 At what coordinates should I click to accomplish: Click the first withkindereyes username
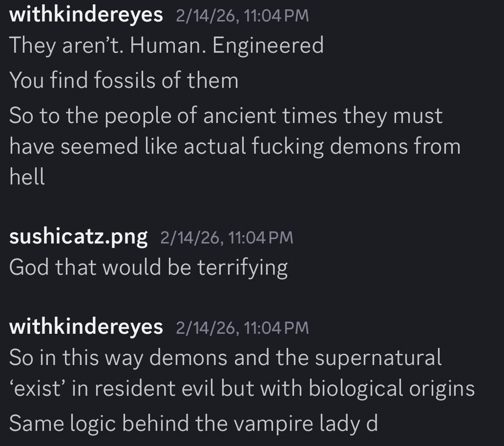pyautogui.click(x=86, y=15)
